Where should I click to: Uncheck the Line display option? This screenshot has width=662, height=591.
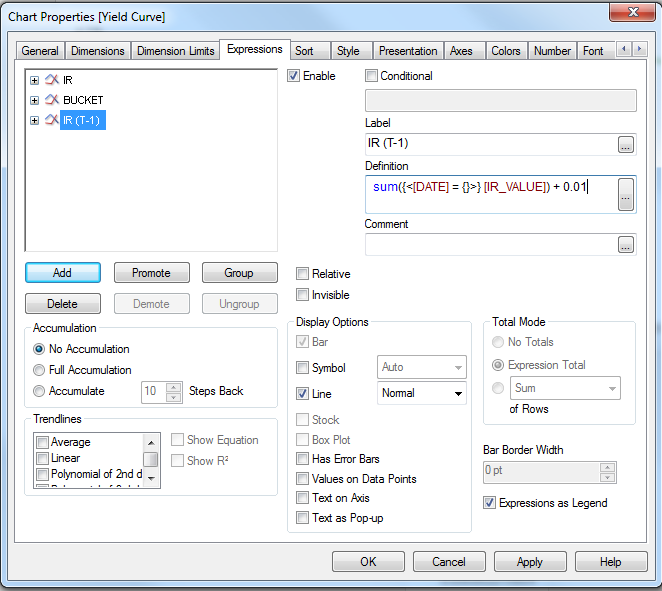[302, 393]
